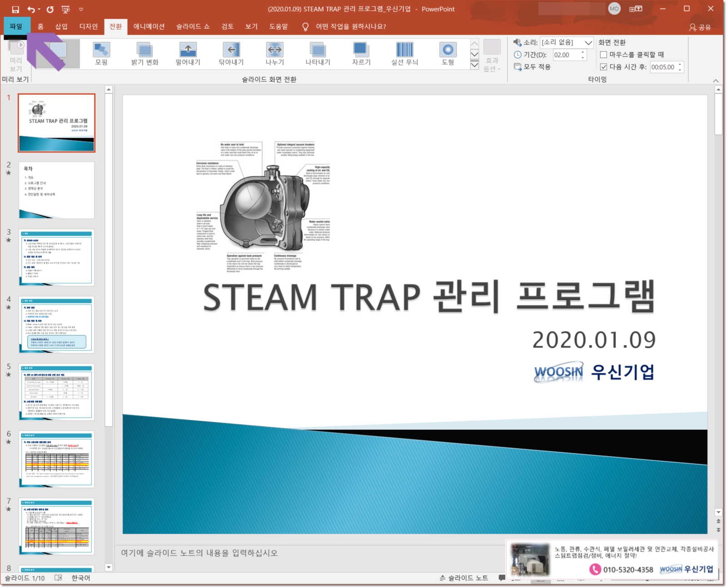This screenshot has width=727, height=588.
Task: Apply the 밝기 변화 transition
Action: (x=144, y=54)
